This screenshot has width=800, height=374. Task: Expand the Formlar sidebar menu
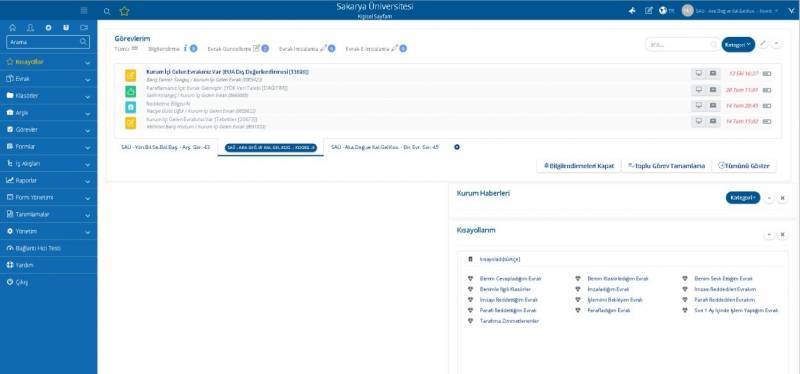tap(48, 146)
